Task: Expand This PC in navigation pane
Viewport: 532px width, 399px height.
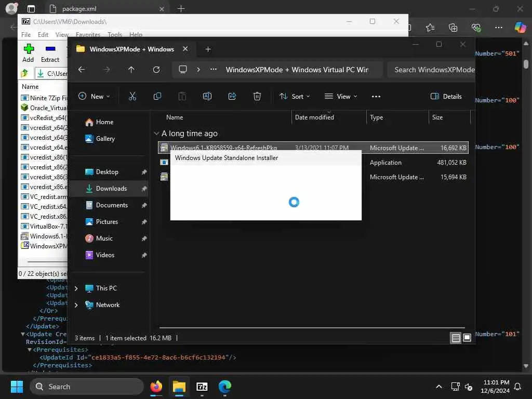Action: 76,288
